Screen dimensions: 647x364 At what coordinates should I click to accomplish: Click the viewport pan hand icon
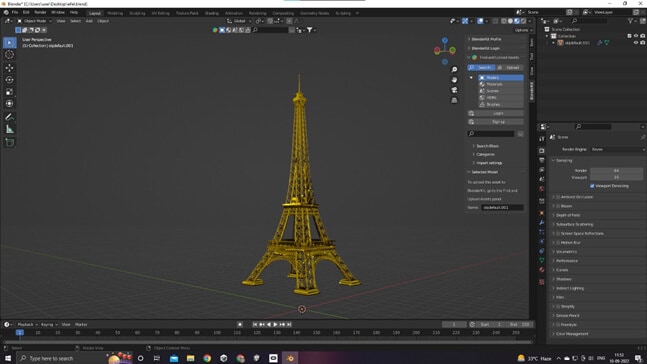pos(454,80)
